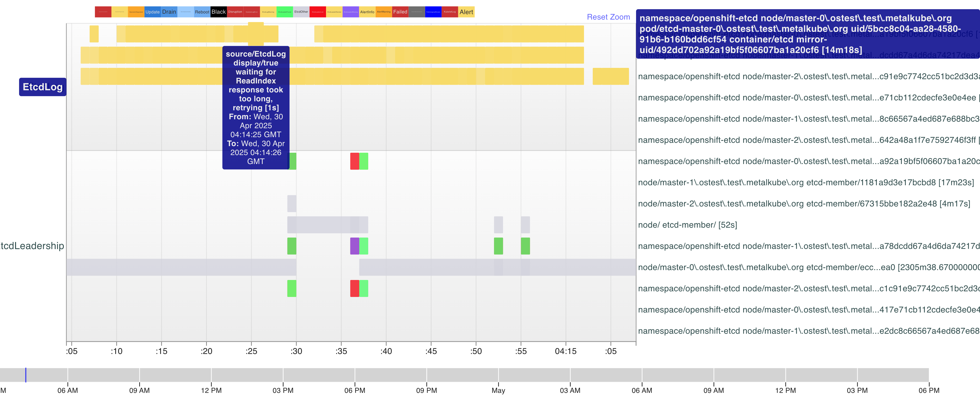Click the EtcdOther legend swatch
Screen dimensions: 980x407
click(301, 12)
